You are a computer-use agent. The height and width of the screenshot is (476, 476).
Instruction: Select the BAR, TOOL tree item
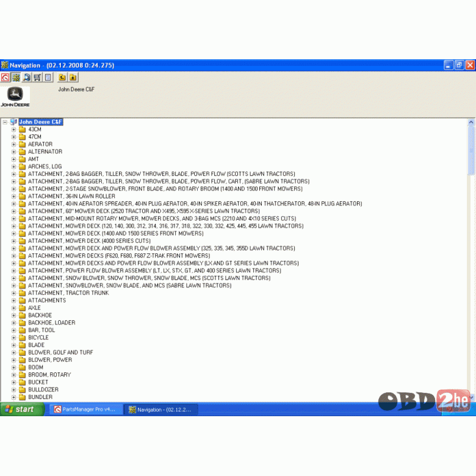(41, 330)
